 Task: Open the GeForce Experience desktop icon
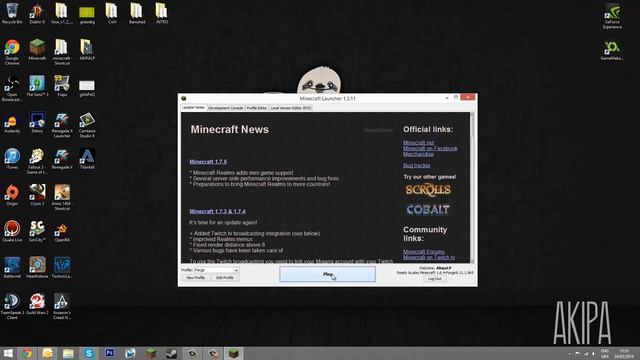click(x=612, y=16)
